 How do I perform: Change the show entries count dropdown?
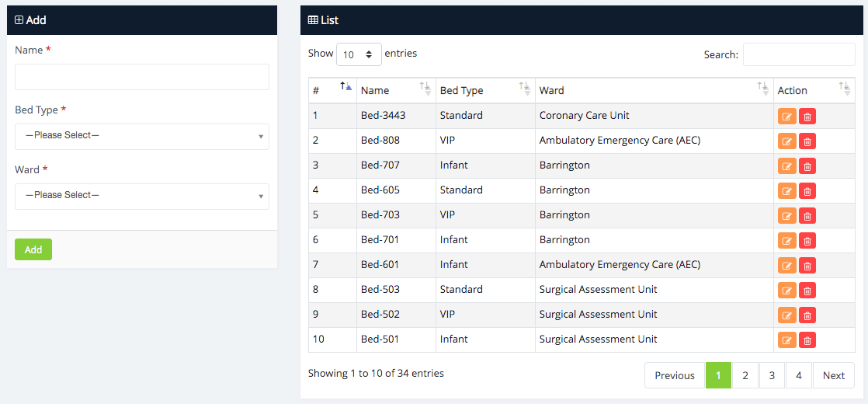tap(359, 54)
